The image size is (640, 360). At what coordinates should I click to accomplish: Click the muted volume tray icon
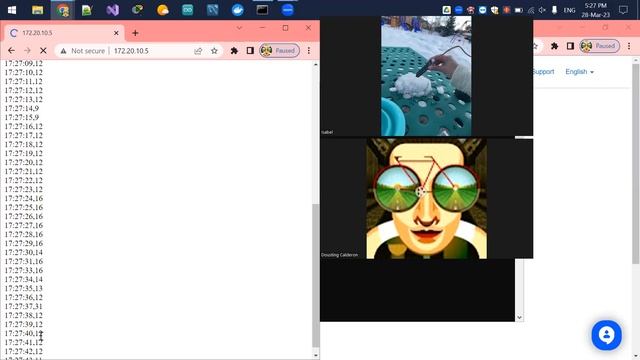click(x=542, y=10)
